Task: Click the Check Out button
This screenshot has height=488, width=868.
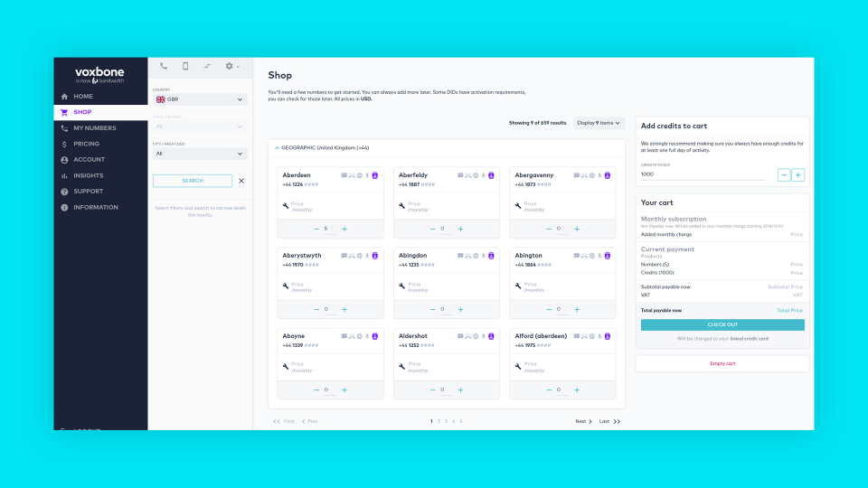Action: [x=722, y=325]
